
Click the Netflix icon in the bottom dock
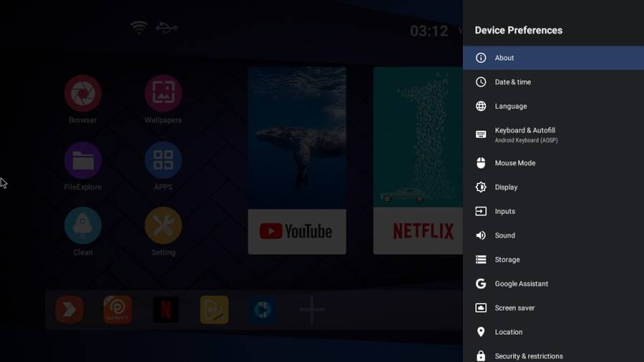coord(166,310)
